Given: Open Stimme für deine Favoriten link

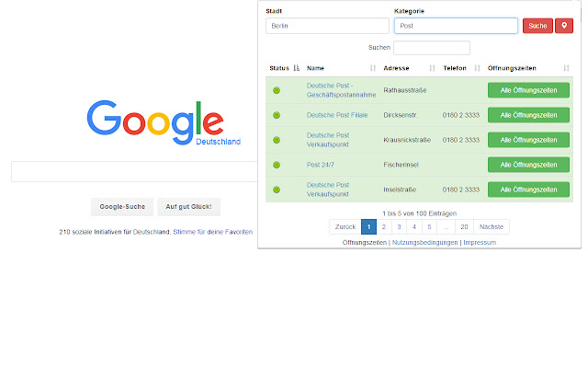Looking at the screenshot, I should coord(212,232).
